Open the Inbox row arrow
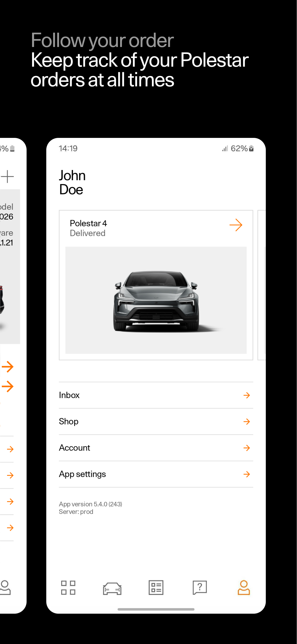Image resolution: width=297 pixels, height=644 pixels. (247, 395)
